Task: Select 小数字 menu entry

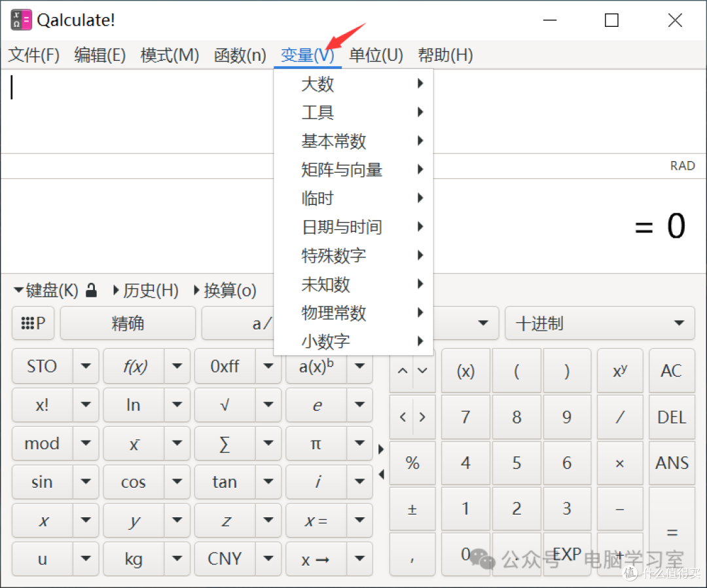Action: click(353, 341)
